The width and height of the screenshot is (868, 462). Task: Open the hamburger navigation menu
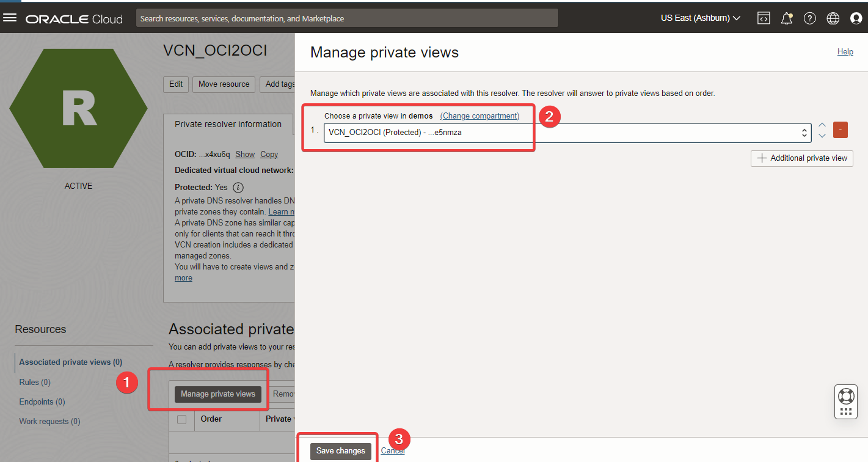click(x=10, y=18)
